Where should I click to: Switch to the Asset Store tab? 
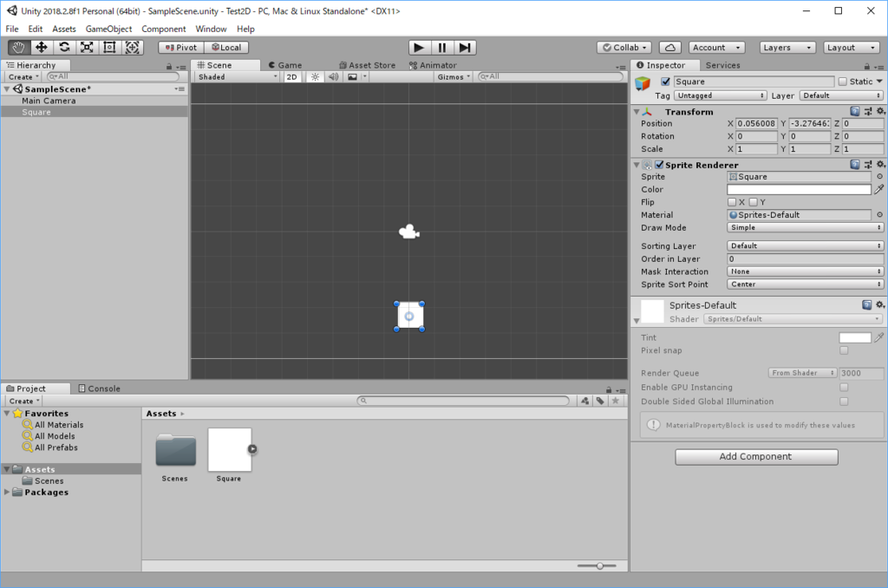[x=367, y=65]
